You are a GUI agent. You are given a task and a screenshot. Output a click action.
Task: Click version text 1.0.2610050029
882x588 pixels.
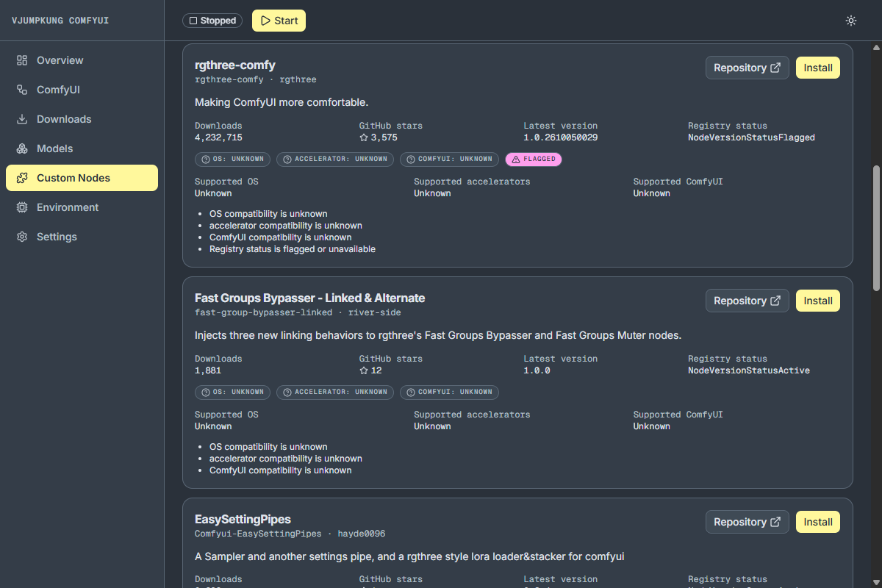point(561,137)
